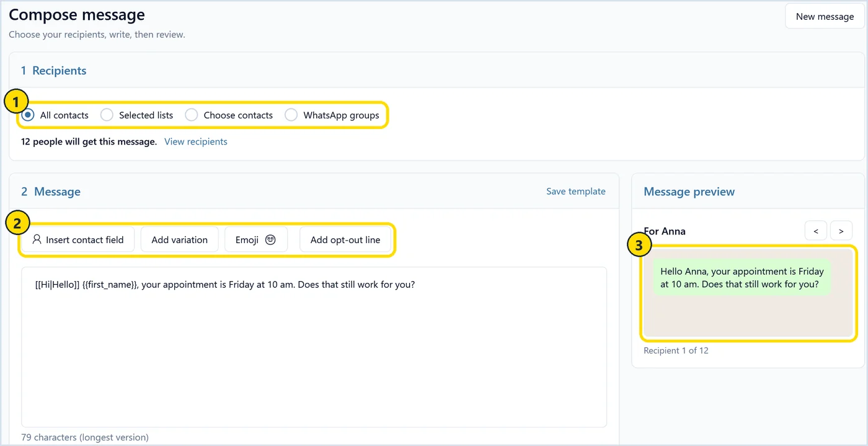Click the Add opt-out line button
The width and height of the screenshot is (868, 446).
tap(345, 239)
